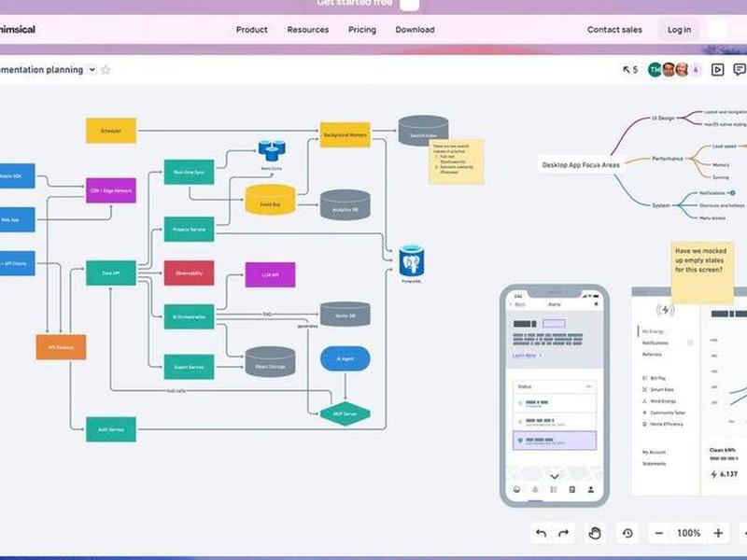The width and height of the screenshot is (747, 560).
Task: Open the Pricing menu item
Action: point(362,30)
